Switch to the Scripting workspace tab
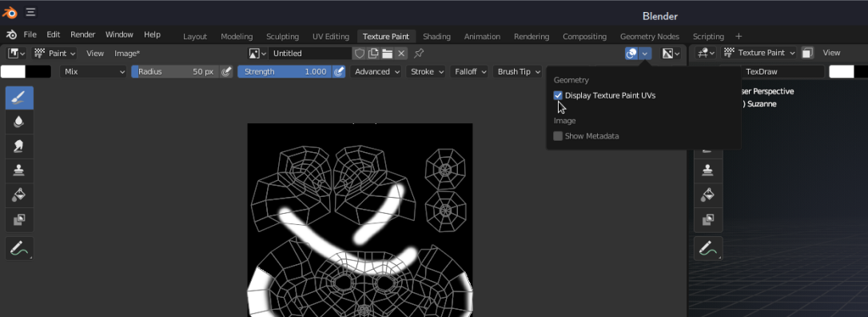 pos(708,37)
